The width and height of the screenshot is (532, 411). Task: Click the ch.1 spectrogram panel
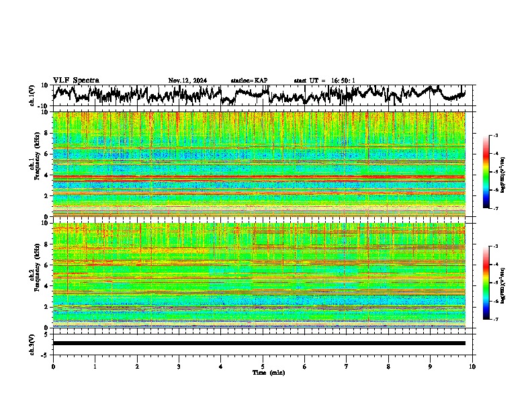pyautogui.click(x=259, y=164)
